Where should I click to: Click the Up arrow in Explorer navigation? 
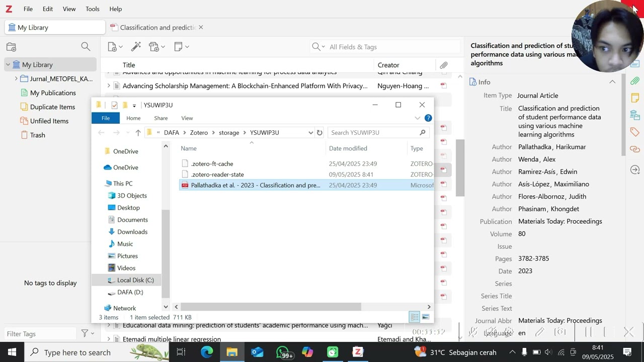138,133
